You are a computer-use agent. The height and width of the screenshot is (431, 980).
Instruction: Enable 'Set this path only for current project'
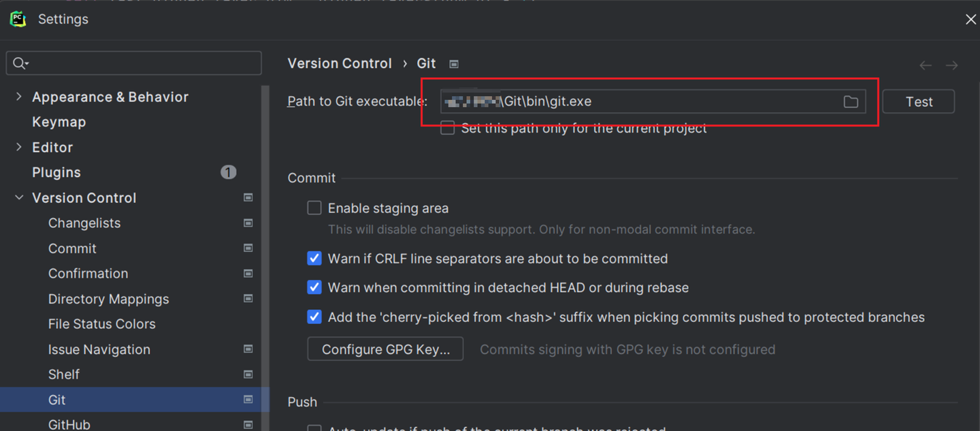pyautogui.click(x=448, y=128)
